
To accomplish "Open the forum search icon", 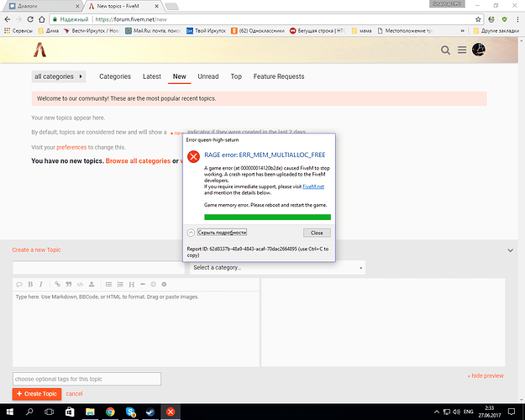I will (x=445, y=50).
